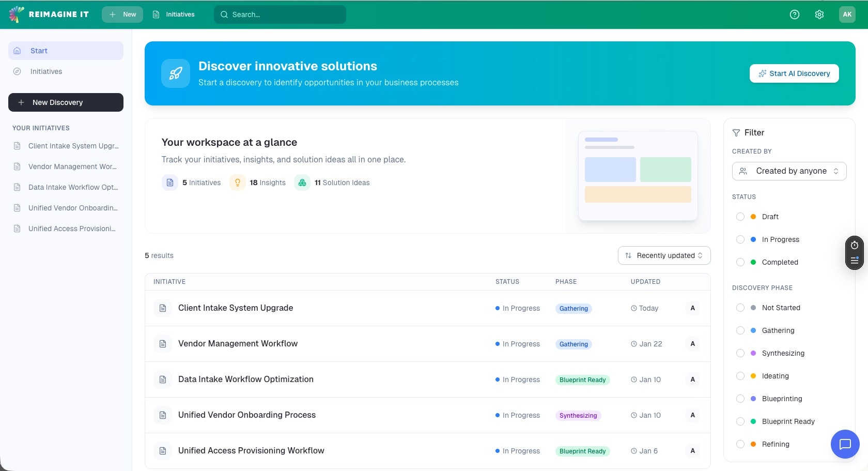Image resolution: width=868 pixels, height=471 pixels.
Task: Open the Created by anyone dropdown
Action: pos(789,171)
